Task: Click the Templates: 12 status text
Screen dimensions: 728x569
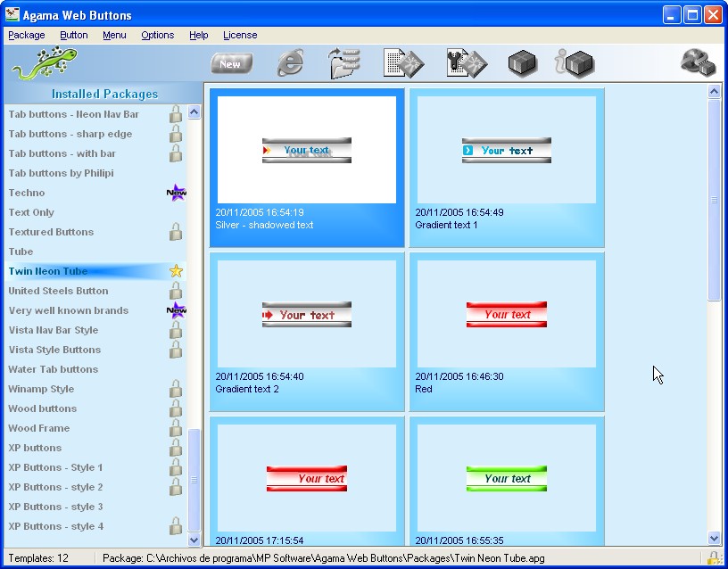Action: point(38,558)
